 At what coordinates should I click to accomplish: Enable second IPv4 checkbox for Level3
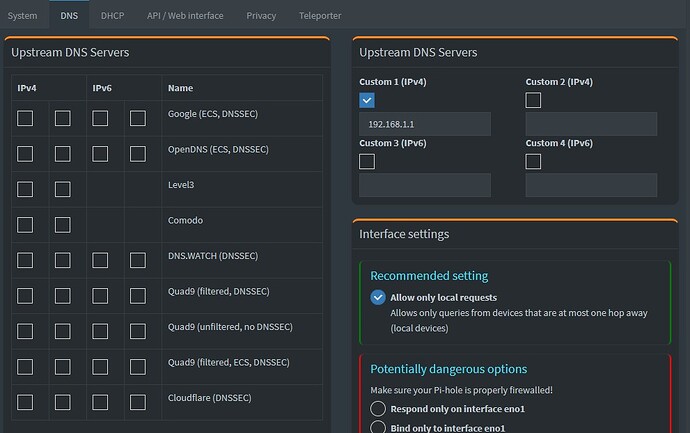click(x=63, y=189)
